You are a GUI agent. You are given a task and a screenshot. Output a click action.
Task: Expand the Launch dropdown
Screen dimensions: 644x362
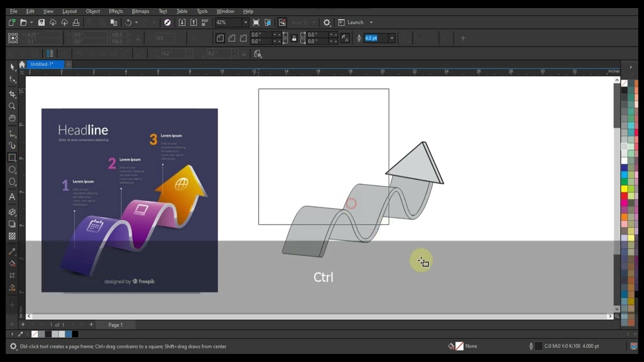[x=371, y=22]
